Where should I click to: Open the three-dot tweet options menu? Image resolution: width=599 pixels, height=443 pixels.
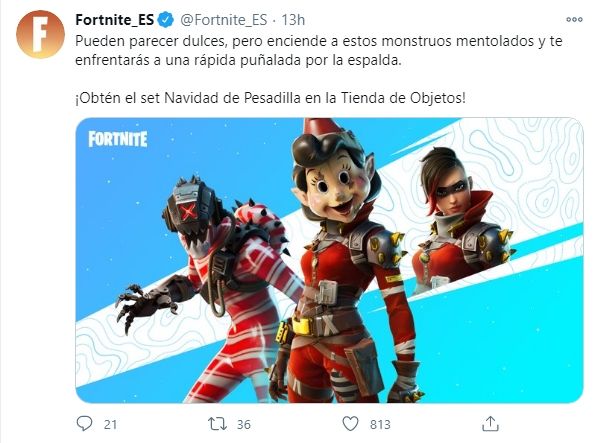[x=574, y=19]
